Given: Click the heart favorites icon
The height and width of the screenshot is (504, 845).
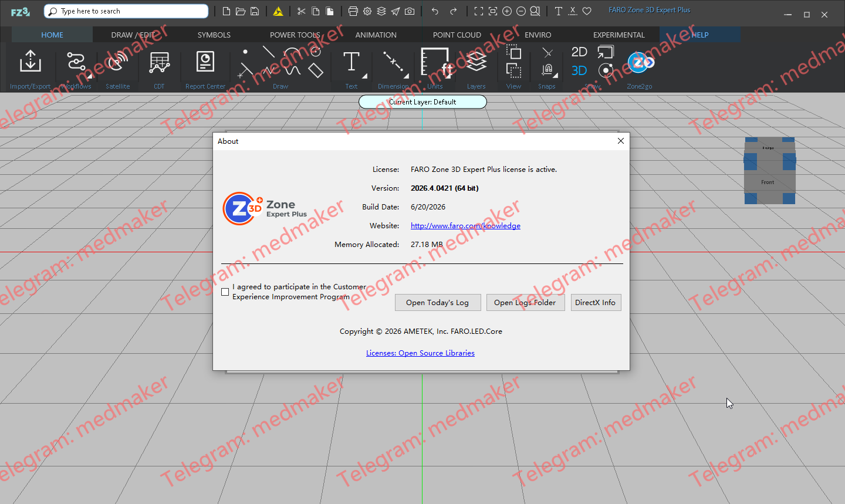Looking at the screenshot, I should 587,11.
